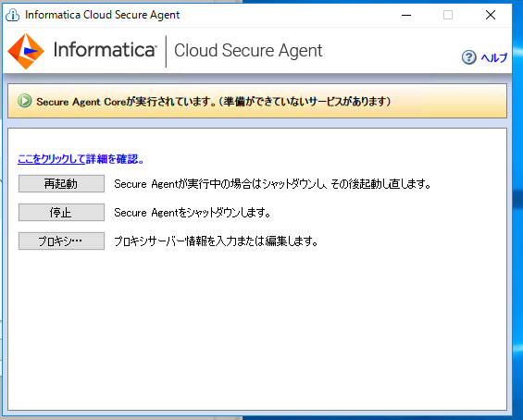Click the Informatica orange diamond logo
Viewport: 523px width, 420px height.
pyautogui.click(x=26, y=51)
